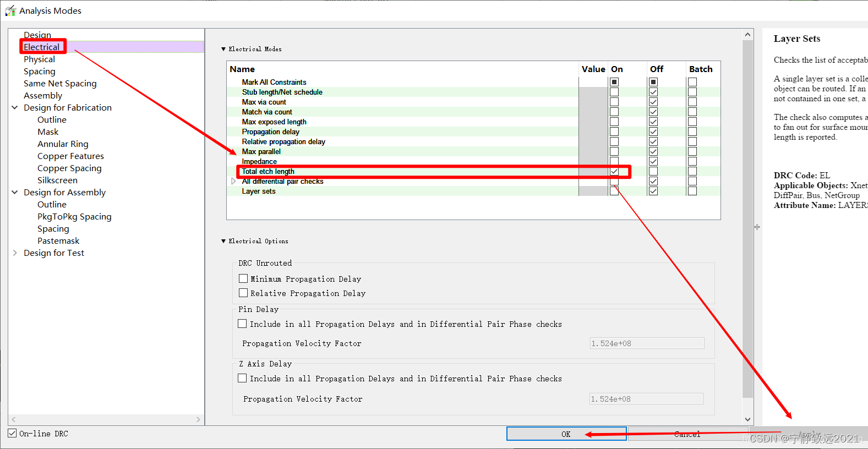Click Pin Delay Propagation Velocity Factor field
The height and width of the screenshot is (449, 868).
(647, 343)
